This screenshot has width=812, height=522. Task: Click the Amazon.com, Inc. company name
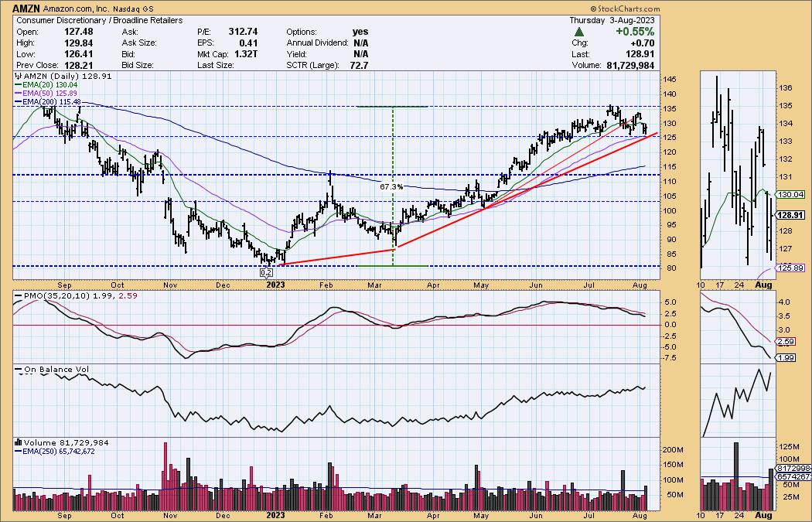coord(74,9)
